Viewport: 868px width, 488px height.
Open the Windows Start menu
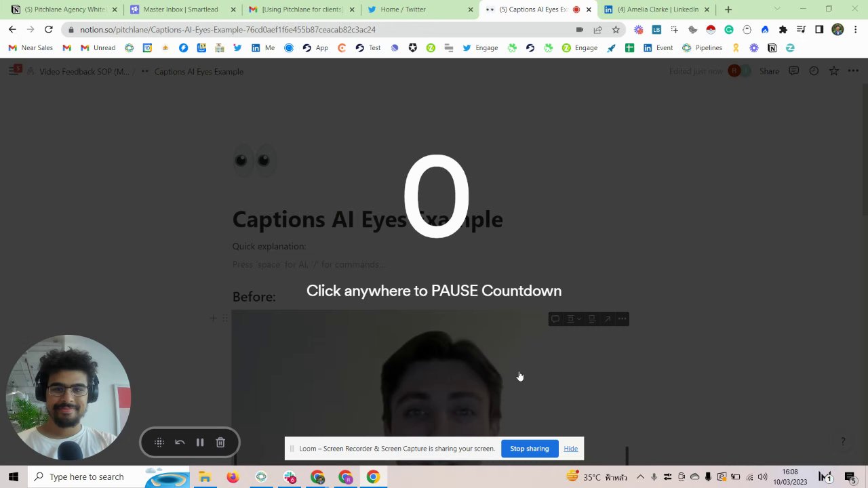tap(14, 477)
